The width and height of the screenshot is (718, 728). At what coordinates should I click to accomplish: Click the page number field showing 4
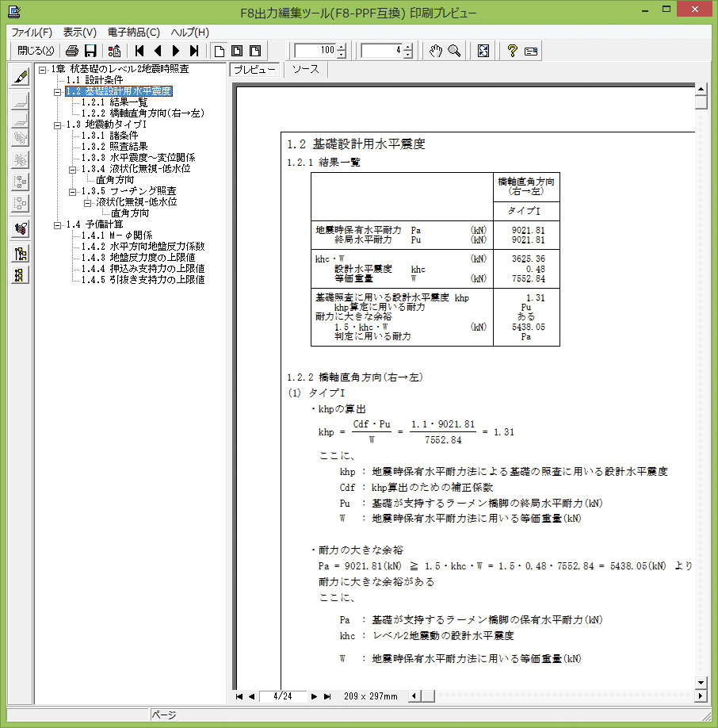coord(382,51)
